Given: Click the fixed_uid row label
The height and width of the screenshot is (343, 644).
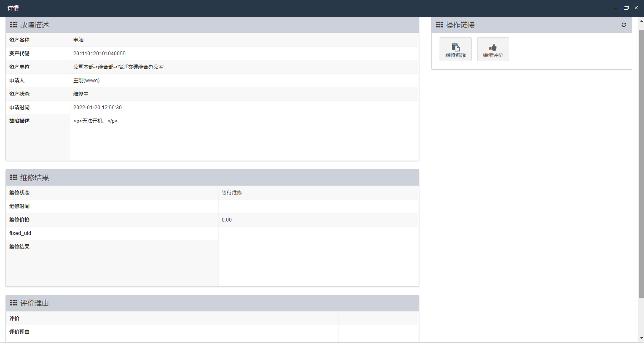Looking at the screenshot, I should tap(20, 233).
